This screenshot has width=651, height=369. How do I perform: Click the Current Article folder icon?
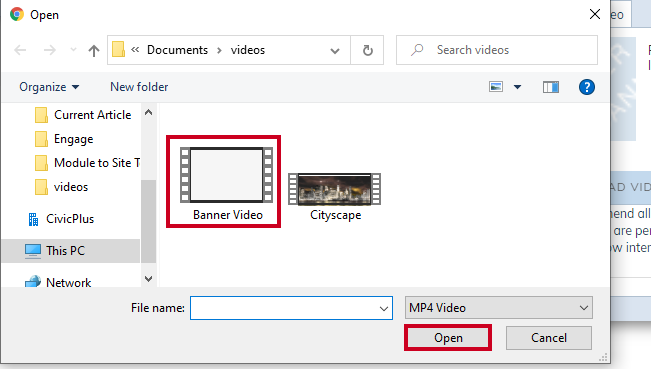[x=41, y=115]
